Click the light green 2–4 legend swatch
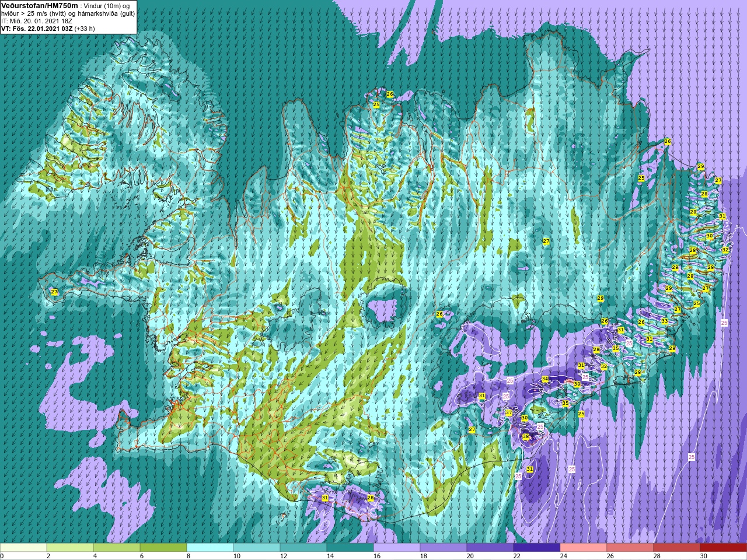Viewport: 747px width, 560px height. [70, 548]
